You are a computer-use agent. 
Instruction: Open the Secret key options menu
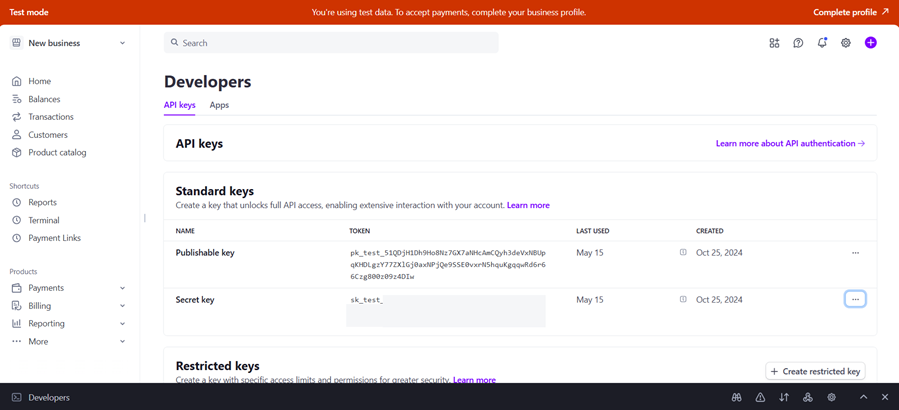point(855,299)
